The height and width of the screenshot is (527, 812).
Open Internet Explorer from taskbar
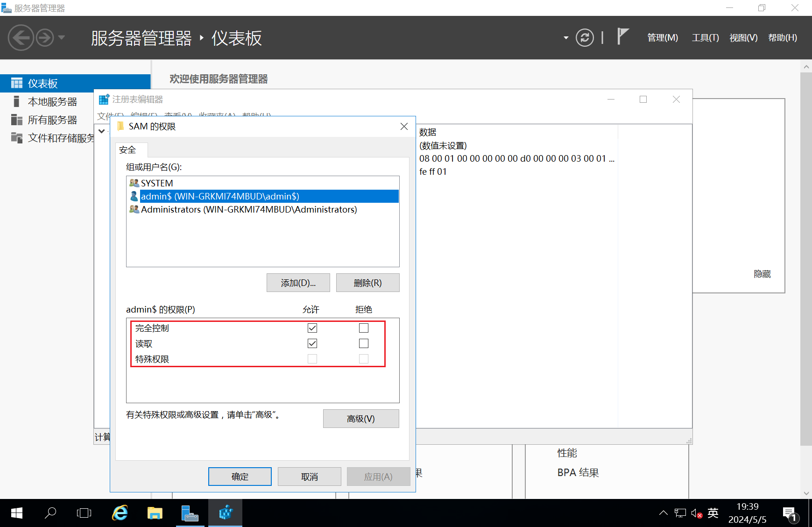pyautogui.click(x=120, y=513)
